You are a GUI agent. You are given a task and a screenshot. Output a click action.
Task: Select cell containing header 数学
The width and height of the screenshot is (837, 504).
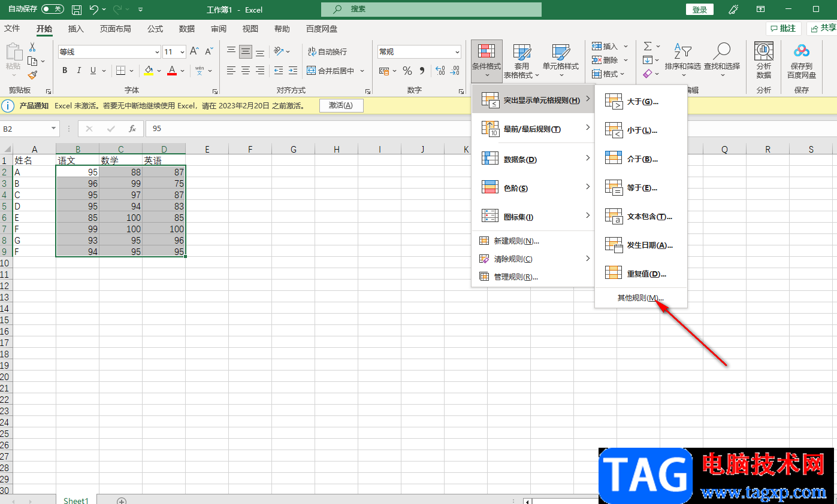(121, 160)
